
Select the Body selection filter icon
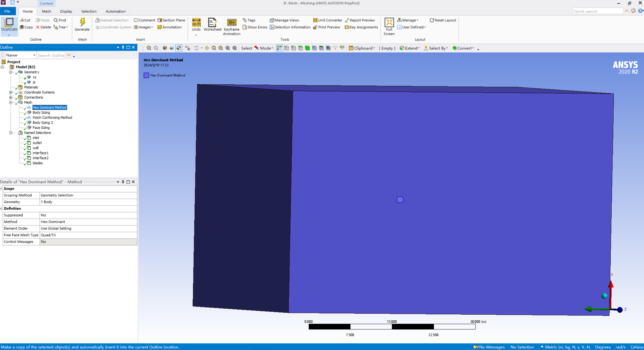[x=307, y=48]
